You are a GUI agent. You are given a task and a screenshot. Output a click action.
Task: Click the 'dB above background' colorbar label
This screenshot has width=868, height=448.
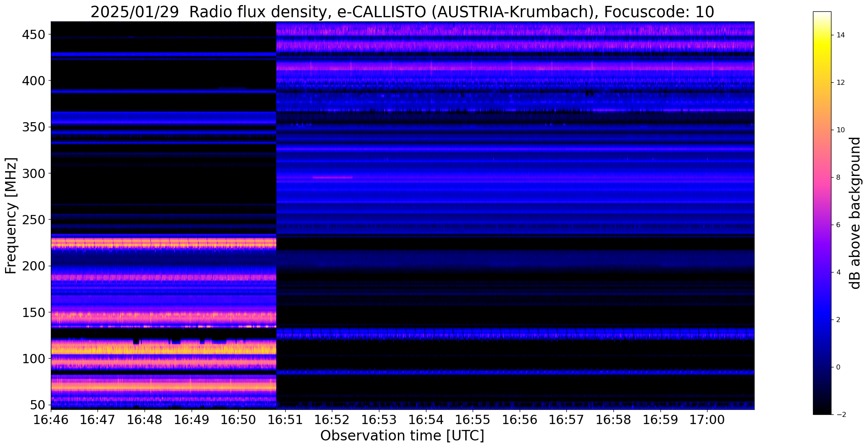(855, 213)
